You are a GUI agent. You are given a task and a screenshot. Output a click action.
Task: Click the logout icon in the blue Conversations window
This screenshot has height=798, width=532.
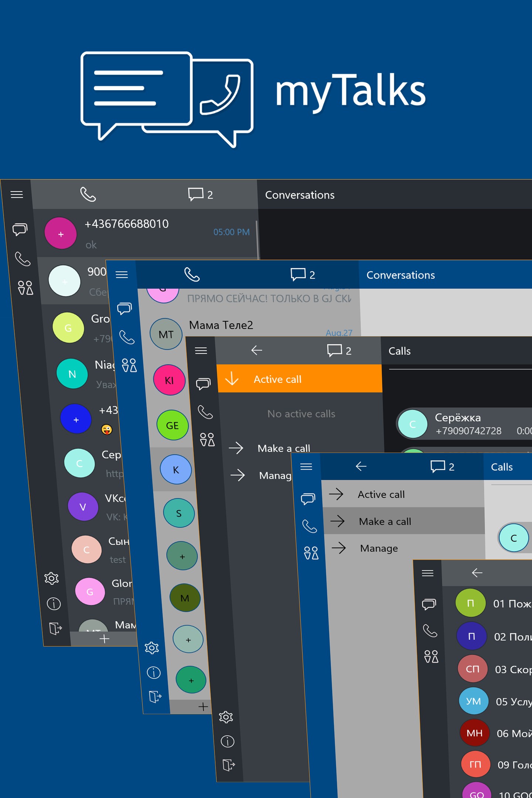[x=156, y=697]
